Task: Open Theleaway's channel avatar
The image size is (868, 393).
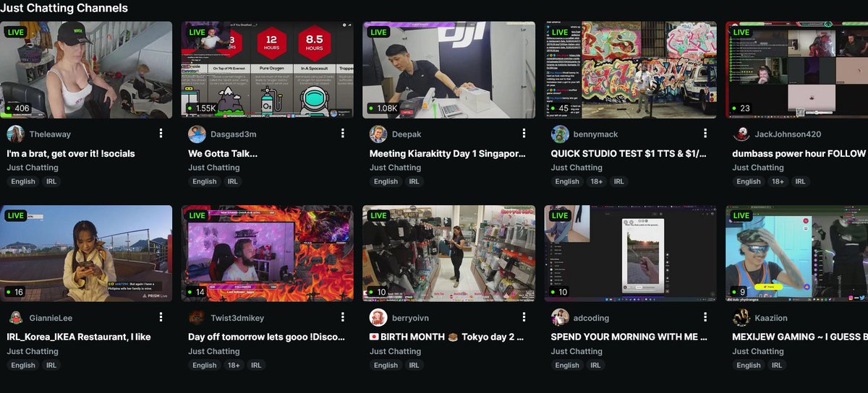Action: (16, 134)
